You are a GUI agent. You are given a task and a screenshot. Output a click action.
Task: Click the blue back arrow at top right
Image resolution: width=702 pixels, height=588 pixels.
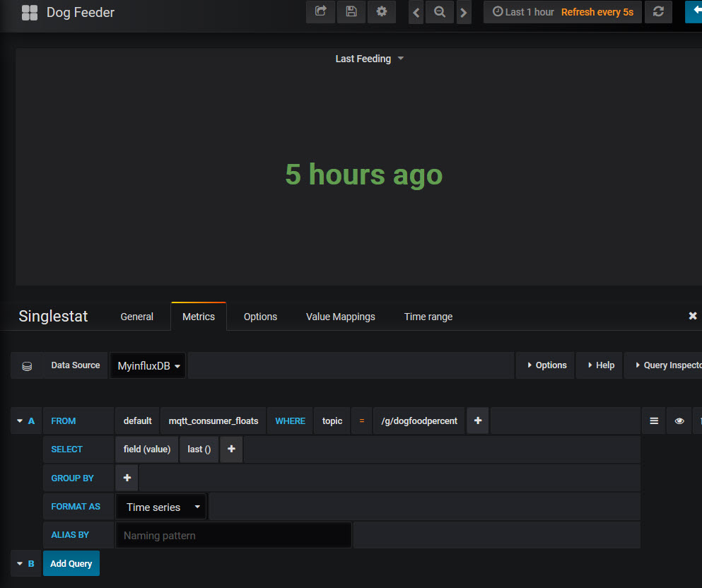click(x=695, y=12)
